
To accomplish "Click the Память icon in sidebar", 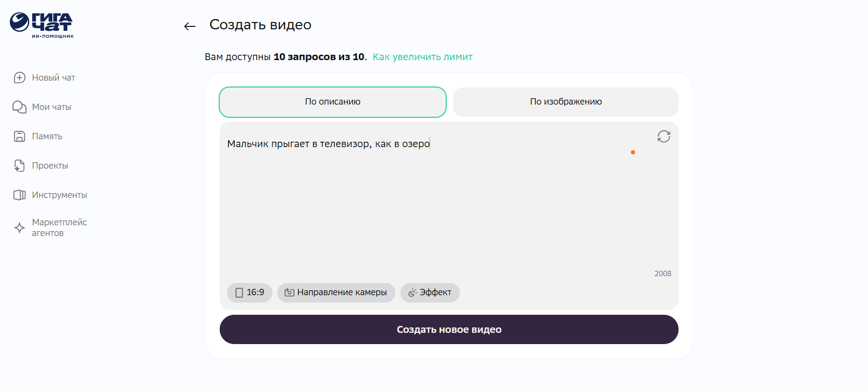I will [x=20, y=136].
